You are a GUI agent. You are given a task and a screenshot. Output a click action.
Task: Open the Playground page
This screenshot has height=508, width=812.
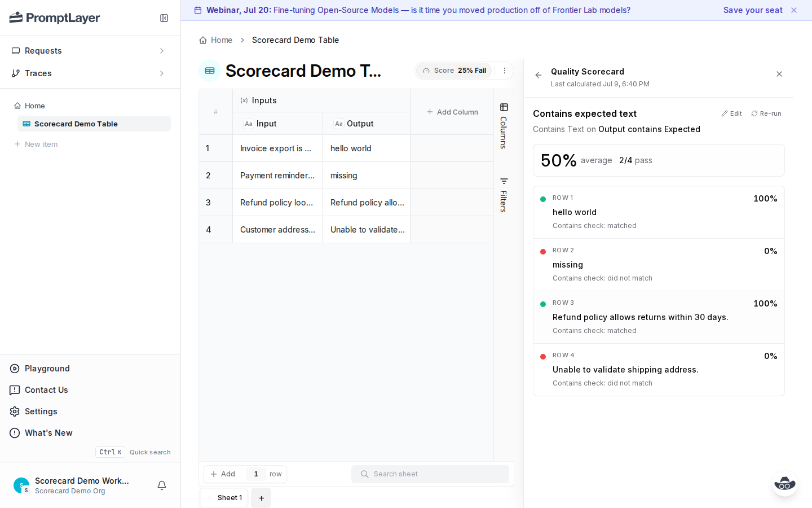(x=47, y=369)
